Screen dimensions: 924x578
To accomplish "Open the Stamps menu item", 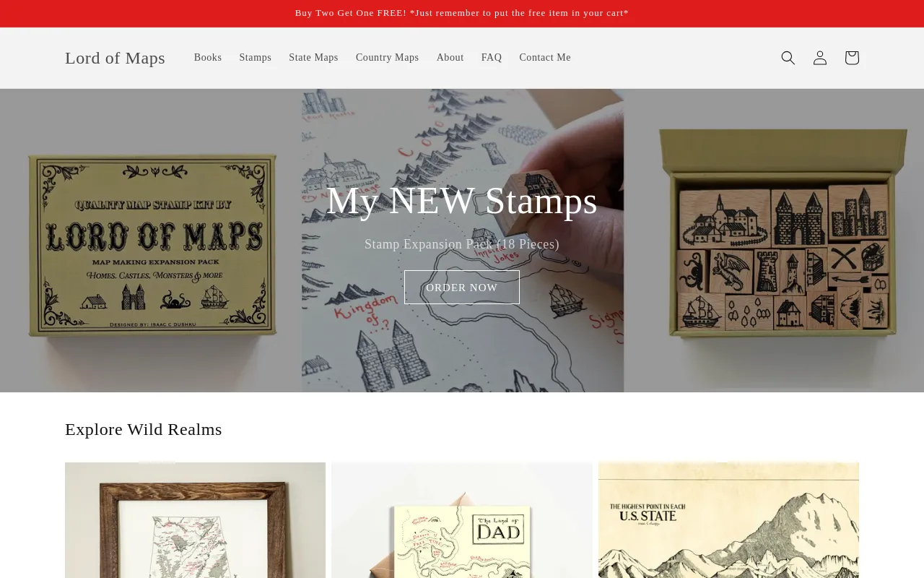I will tap(256, 58).
